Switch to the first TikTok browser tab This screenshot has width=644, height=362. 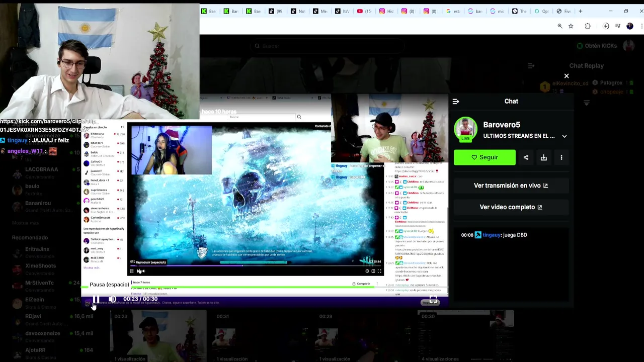[x=276, y=11]
